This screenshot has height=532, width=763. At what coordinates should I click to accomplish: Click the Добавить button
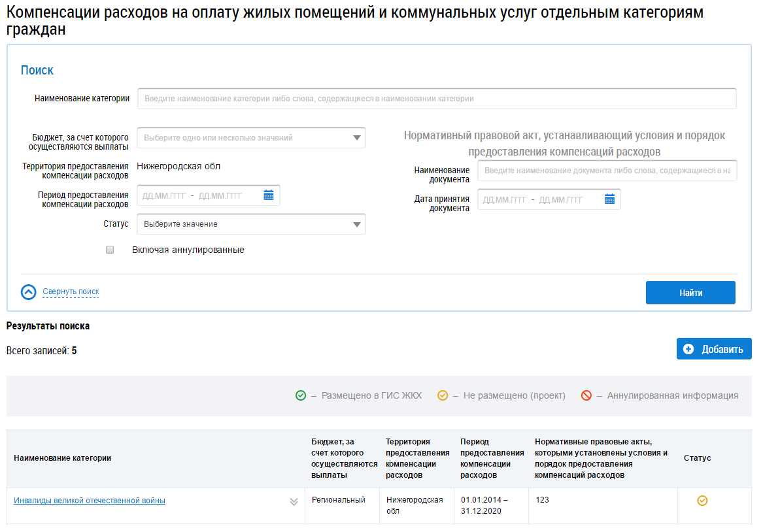(714, 349)
